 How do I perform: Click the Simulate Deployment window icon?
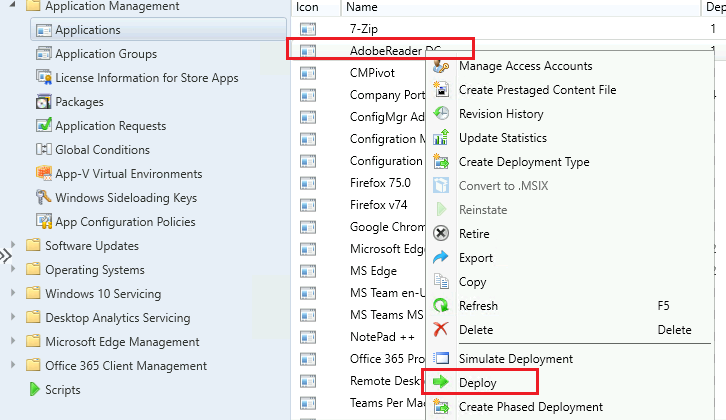(x=441, y=358)
